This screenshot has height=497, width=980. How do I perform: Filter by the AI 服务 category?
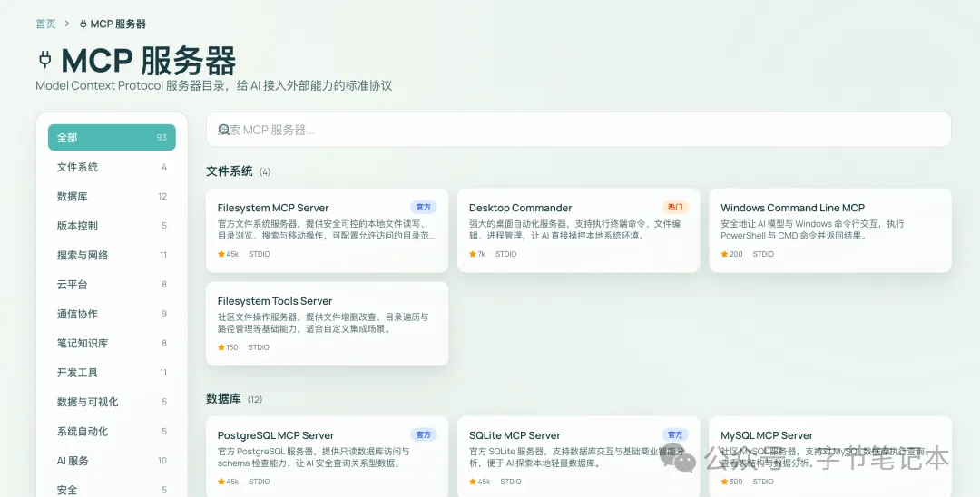coord(112,460)
